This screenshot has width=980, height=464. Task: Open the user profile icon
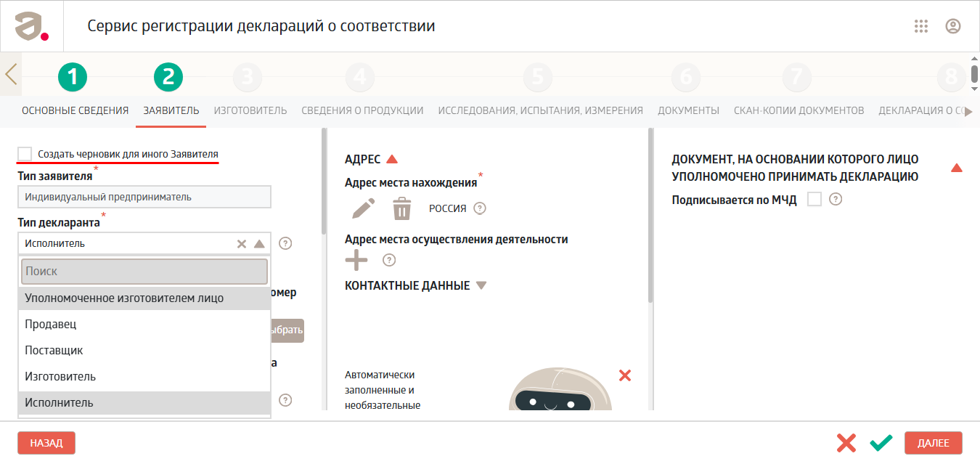click(953, 26)
